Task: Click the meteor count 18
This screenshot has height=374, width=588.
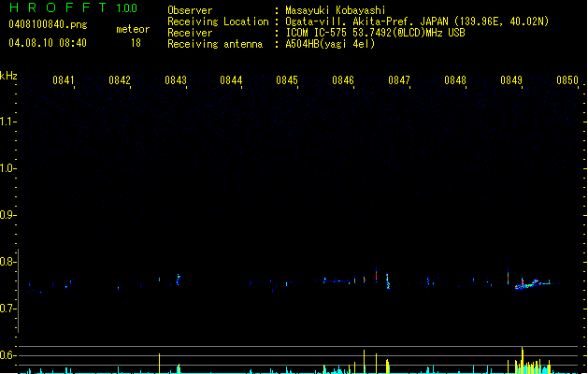Action: [136, 43]
